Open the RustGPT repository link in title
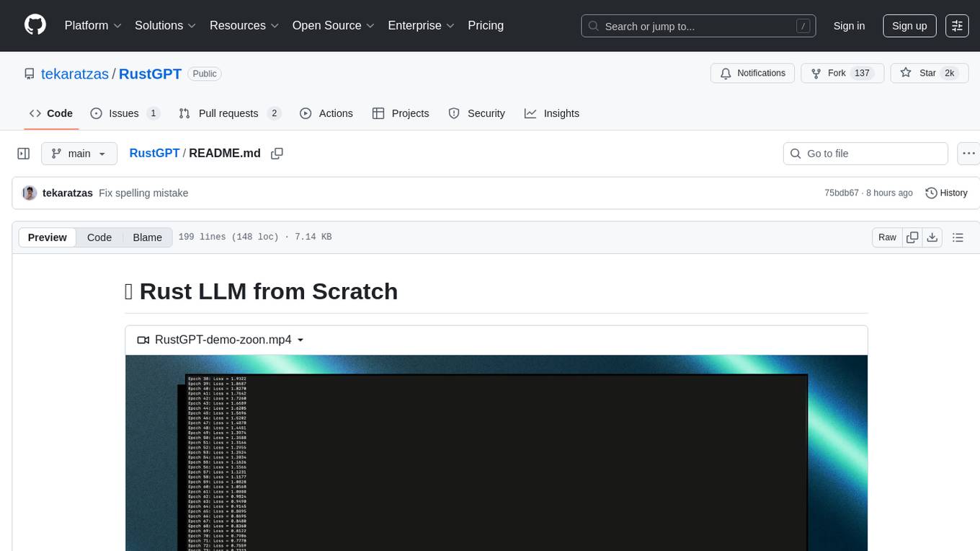 coord(150,74)
